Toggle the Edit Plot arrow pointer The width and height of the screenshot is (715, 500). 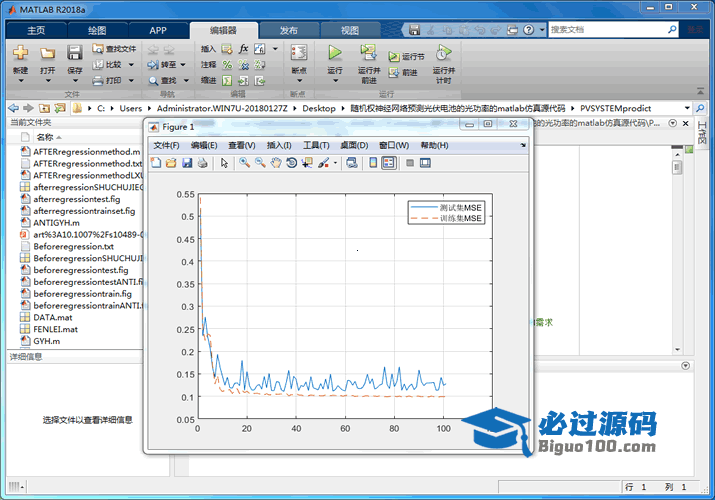coord(224,163)
